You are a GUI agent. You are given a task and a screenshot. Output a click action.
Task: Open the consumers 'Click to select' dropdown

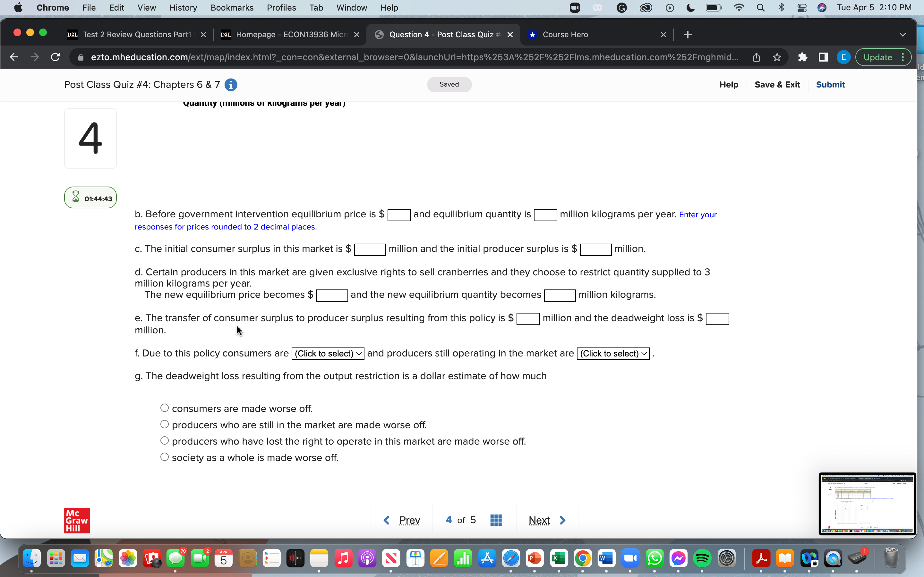[327, 353]
